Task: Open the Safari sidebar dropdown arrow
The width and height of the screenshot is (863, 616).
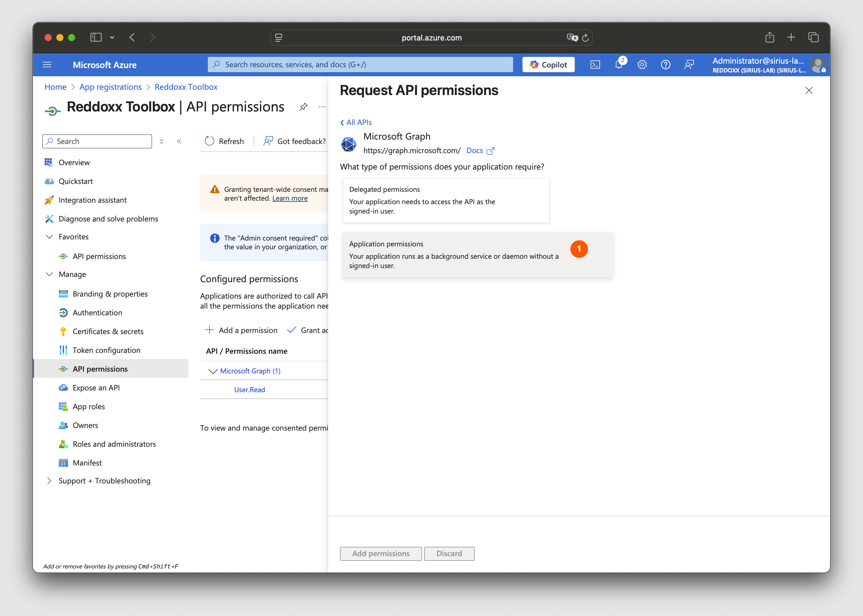Action: (112, 37)
